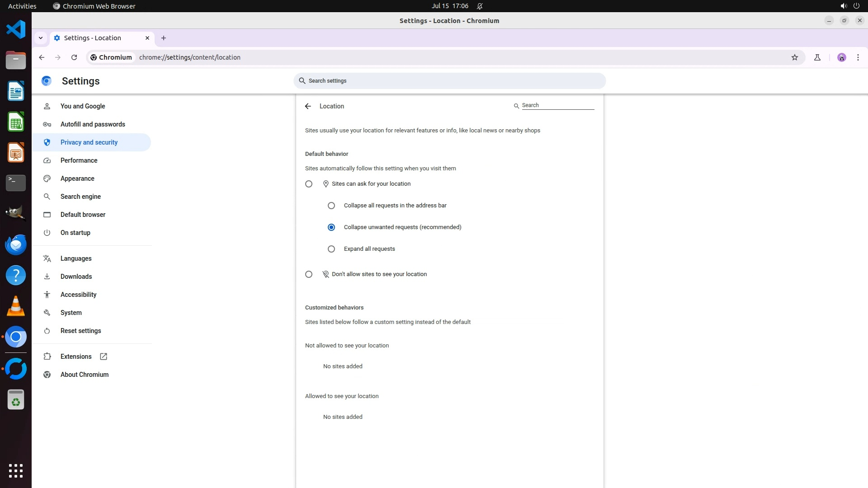
Task: Select 'Sites can ask for your location'
Action: 309,184
